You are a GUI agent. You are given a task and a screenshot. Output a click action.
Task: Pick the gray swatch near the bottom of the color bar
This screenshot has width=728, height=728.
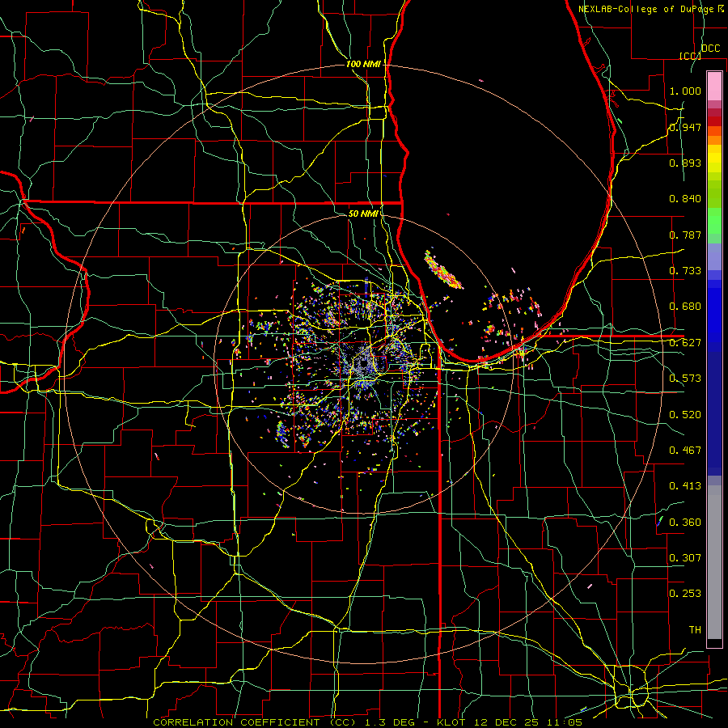(x=714, y=562)
